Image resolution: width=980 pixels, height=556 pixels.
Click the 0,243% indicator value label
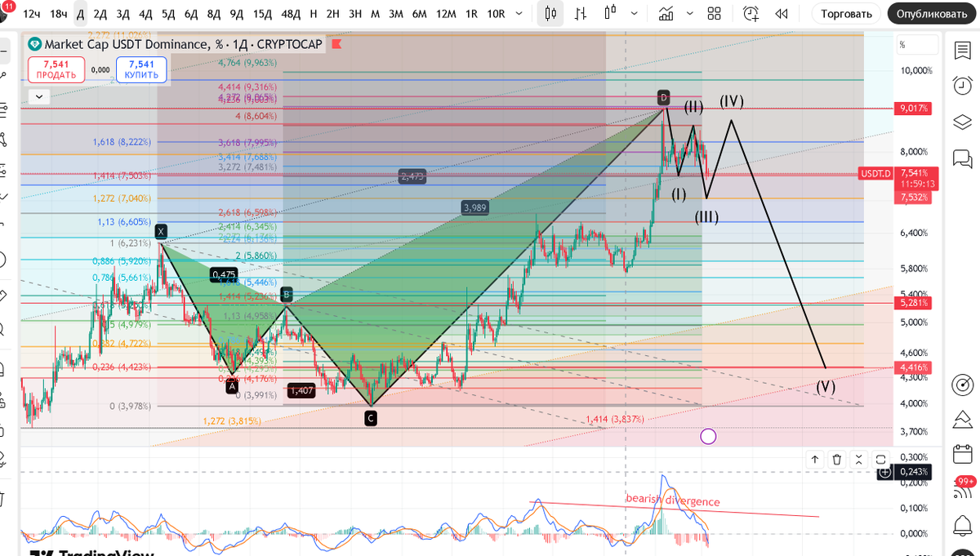click(x=913, y=472)
